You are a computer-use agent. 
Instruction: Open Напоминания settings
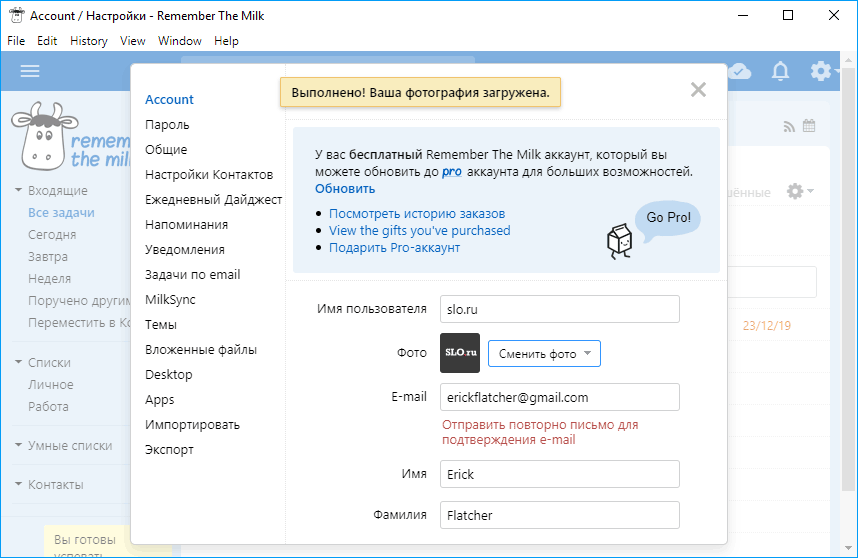(186, 224)
